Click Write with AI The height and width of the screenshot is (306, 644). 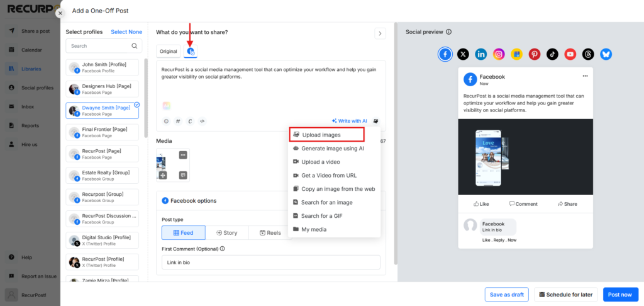tap(350, 121)
